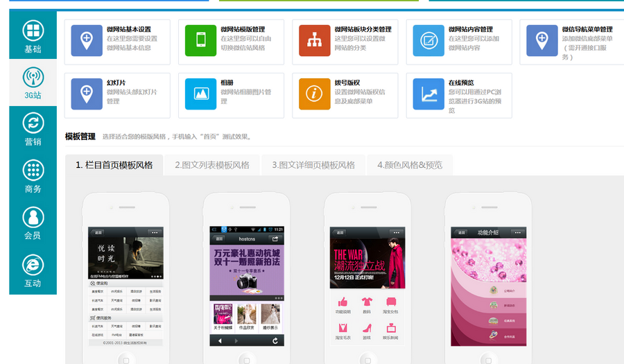Open 微网站模版管理 title link
Image resolution: width=624 pixels, height=364 pixels.
pyautogui.click(x=243, y=29)
